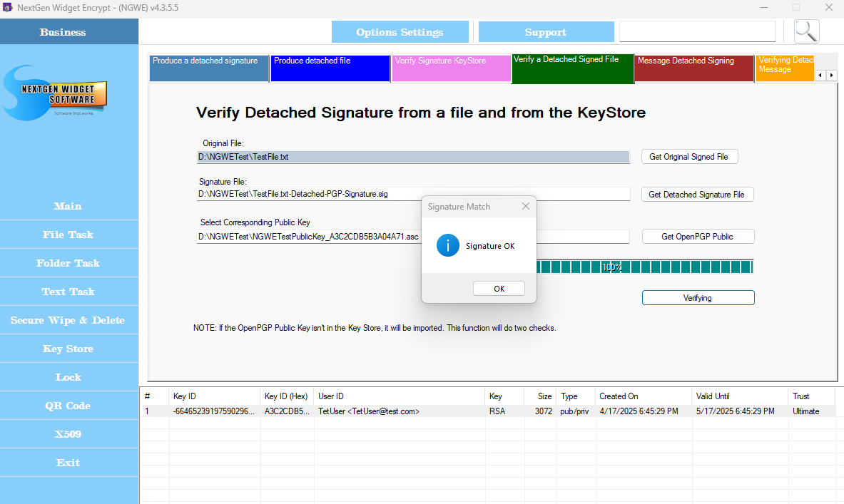The image size is (844, 504).
Task: Minimize the NGWE window
Action: pyautogui.click(x=764, y=8)
